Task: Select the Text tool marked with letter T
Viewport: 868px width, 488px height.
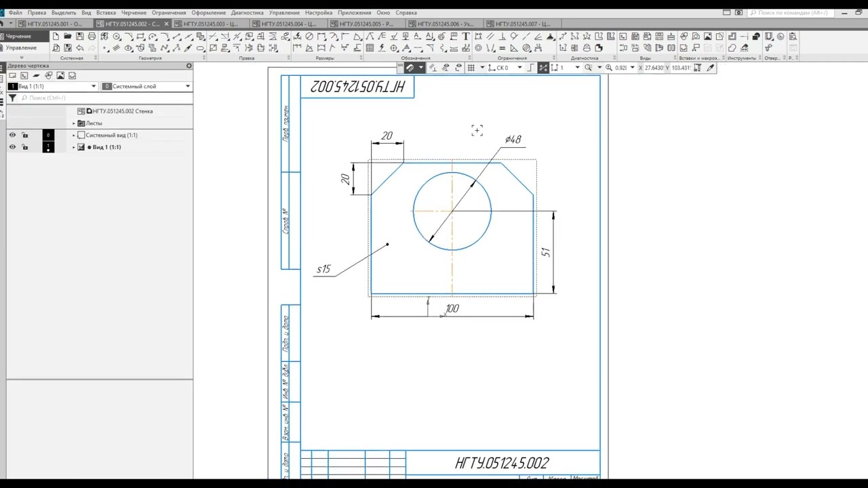Action: tap(465, 37)
